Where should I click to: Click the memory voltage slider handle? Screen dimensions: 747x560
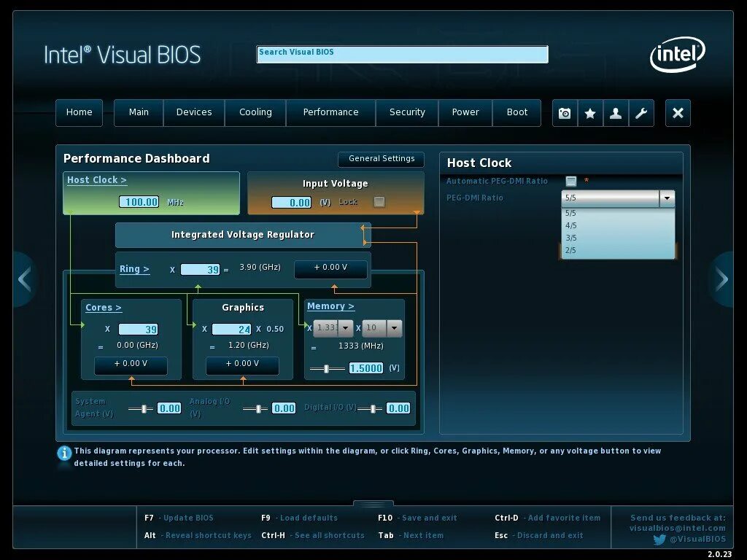tap(326, 368)
